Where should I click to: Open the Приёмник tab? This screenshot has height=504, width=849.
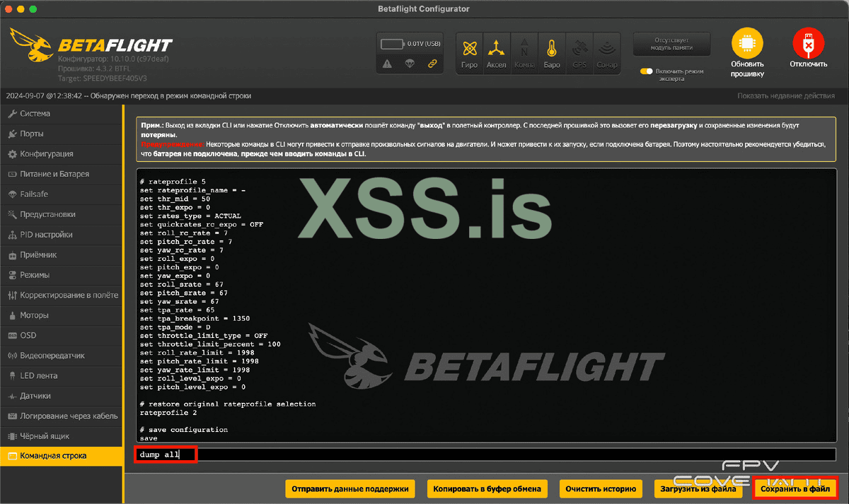click(x=62, y=254)
